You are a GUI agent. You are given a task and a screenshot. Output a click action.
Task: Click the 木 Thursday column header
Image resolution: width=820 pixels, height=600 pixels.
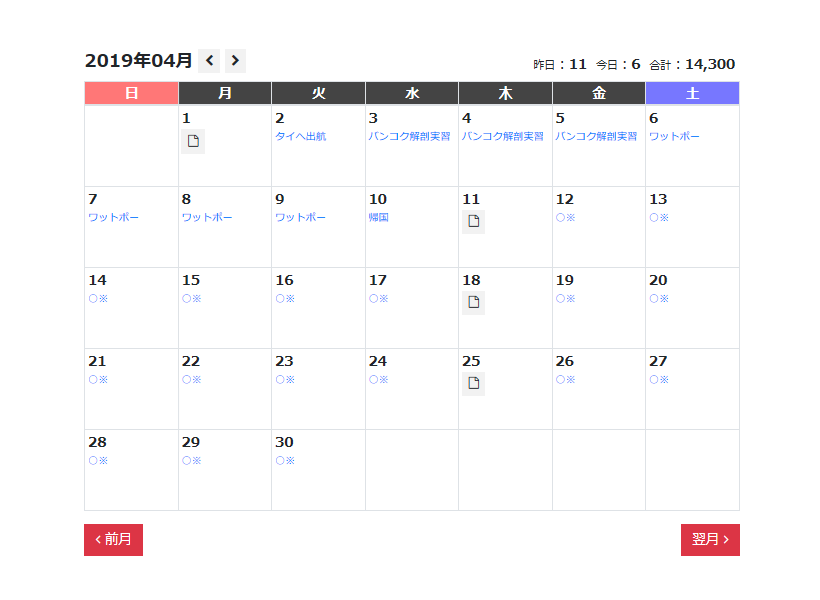(x=505, y=93)
